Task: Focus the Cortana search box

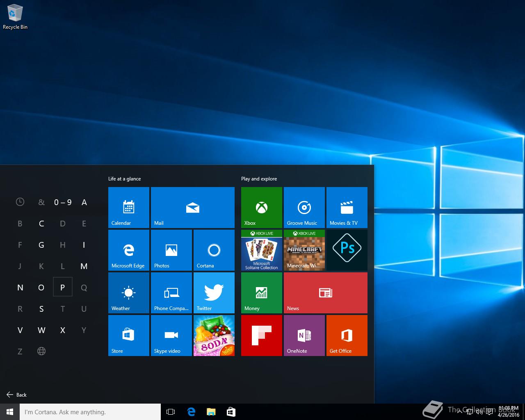Action: point(90,412)
